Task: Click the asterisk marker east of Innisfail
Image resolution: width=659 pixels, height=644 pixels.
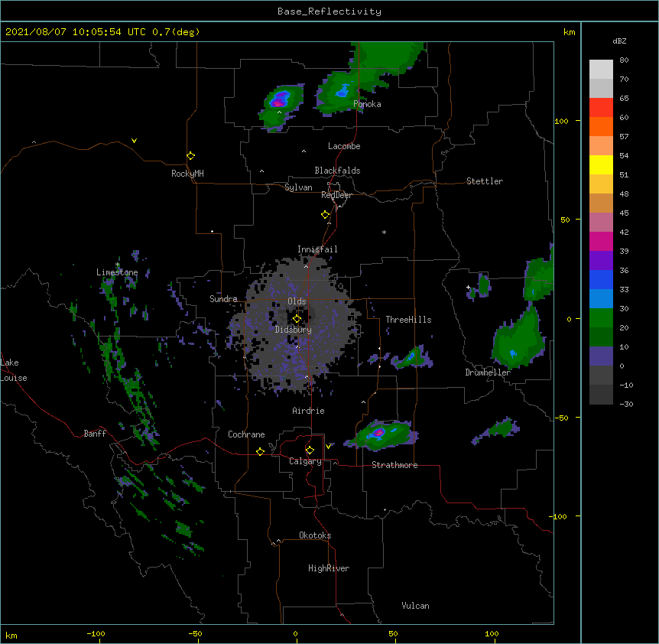Action: (x=384, y=232)
